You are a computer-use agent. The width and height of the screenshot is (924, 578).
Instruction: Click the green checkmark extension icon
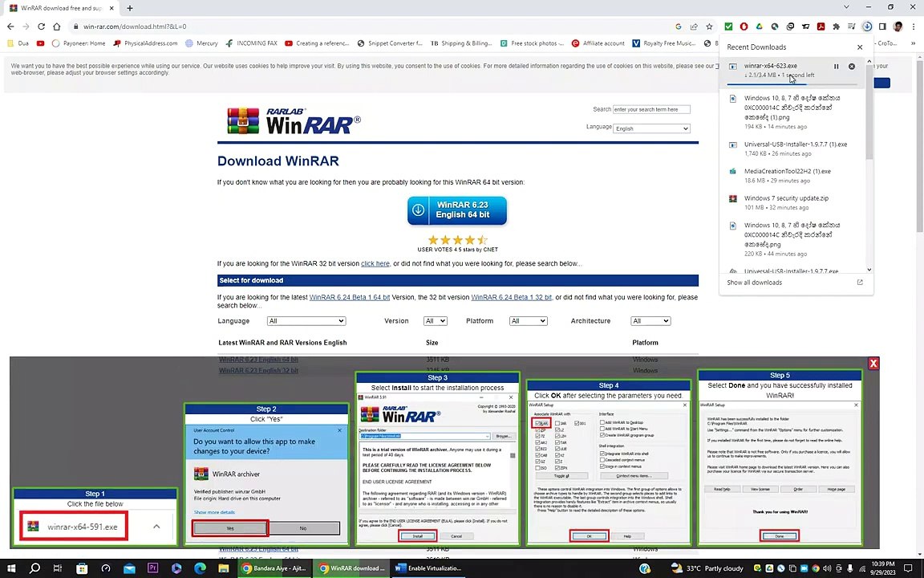728,26
